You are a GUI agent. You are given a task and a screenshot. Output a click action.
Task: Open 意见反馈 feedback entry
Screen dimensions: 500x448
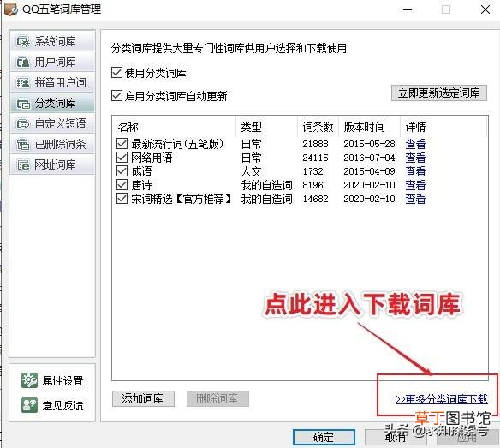(52, 405)
